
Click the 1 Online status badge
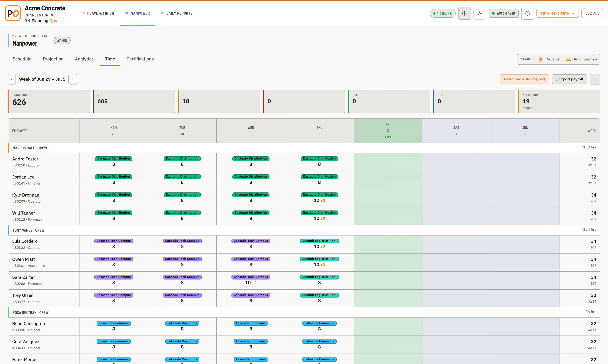pyautogui.click(x=442, y=13)
